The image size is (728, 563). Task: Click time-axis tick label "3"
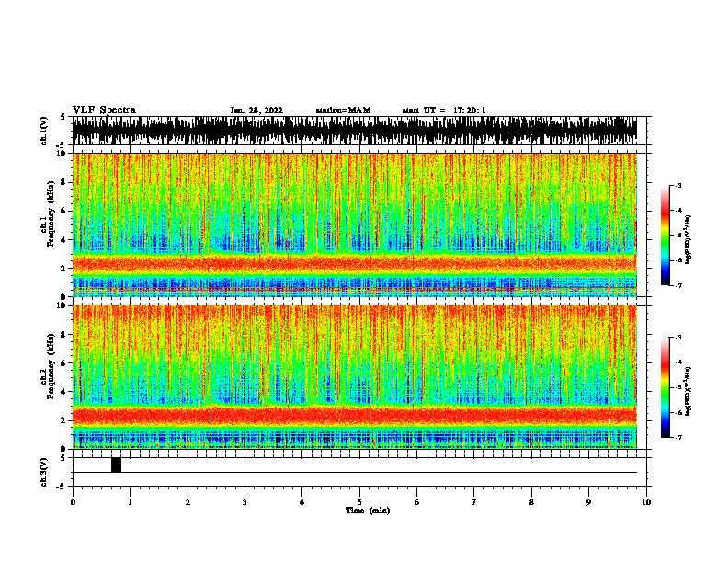tap(245, 502)
